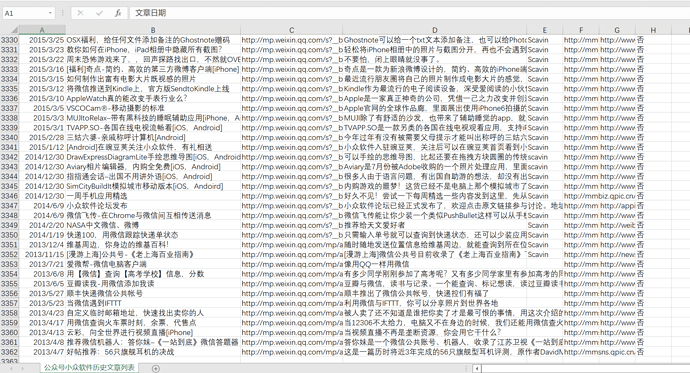
Task: Click date cell 2014/6/9 in row 3347
Action: click(42, 206)
